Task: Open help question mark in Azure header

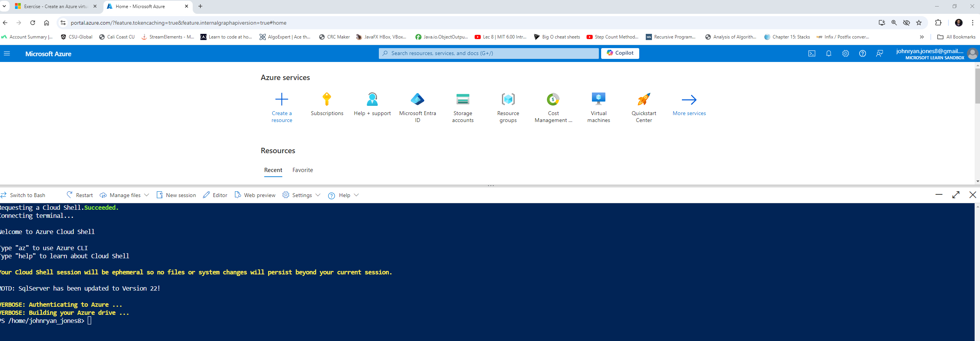Action: pyautogui.click(x=862, y=53)
